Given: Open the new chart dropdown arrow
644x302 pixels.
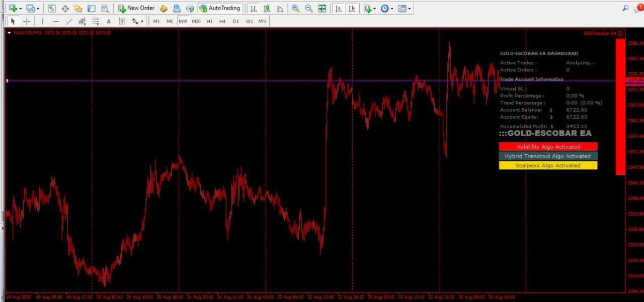Looking at the screenshot, I should click(x=20, y=9).
